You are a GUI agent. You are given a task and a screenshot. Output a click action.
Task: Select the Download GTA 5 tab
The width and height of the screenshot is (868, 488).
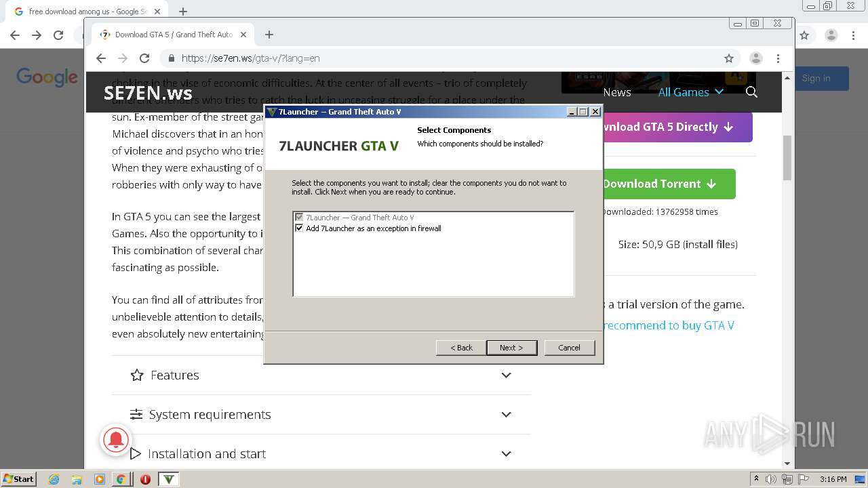(x=173, y=35)
